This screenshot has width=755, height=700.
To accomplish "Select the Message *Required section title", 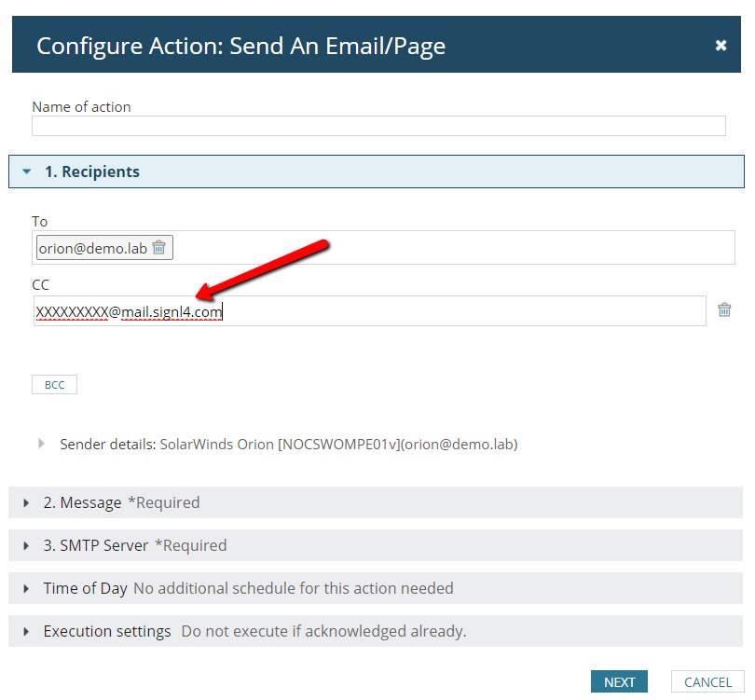I will 121,502.
